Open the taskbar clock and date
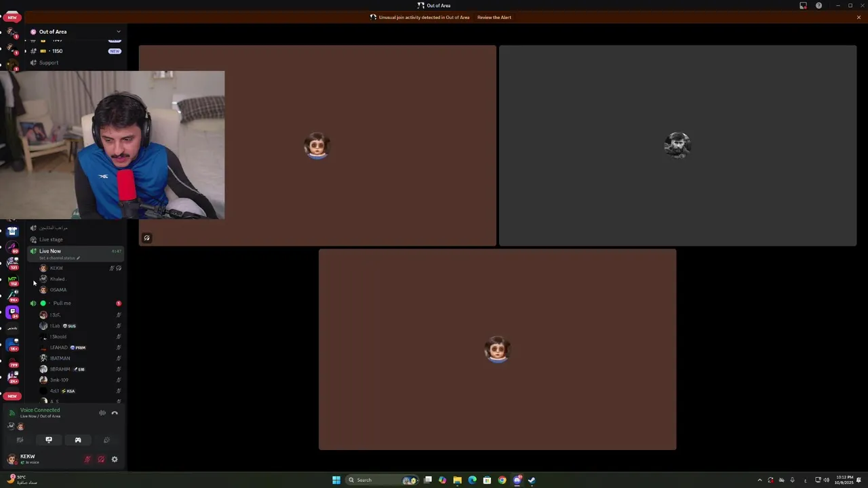868x488 pixels. (x=845, y=480)
